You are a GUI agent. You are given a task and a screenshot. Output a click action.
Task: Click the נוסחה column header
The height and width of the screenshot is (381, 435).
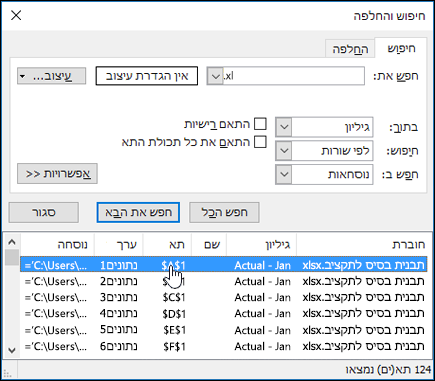coord(58,245)
